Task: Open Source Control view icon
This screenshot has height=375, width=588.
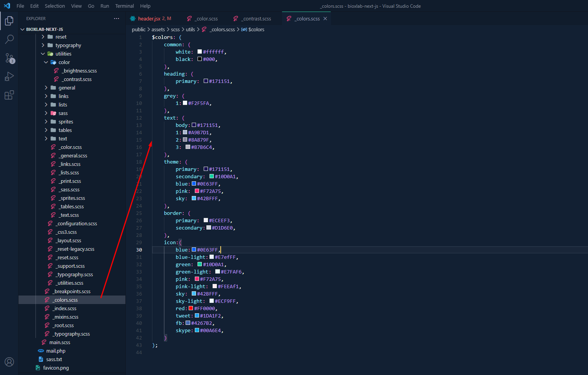Action: pos(9,58)
